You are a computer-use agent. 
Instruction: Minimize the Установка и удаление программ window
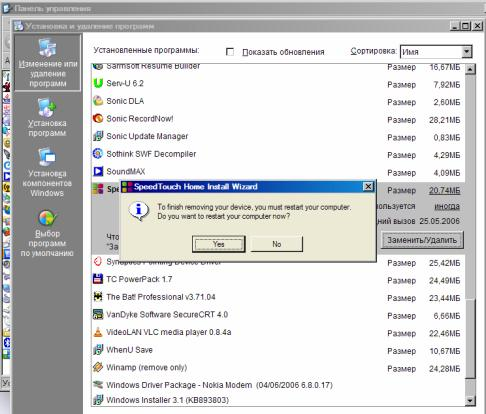point(455,26)
